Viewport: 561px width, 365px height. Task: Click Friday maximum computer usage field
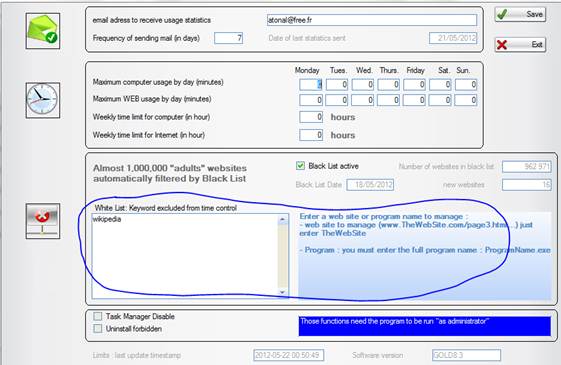414,84
